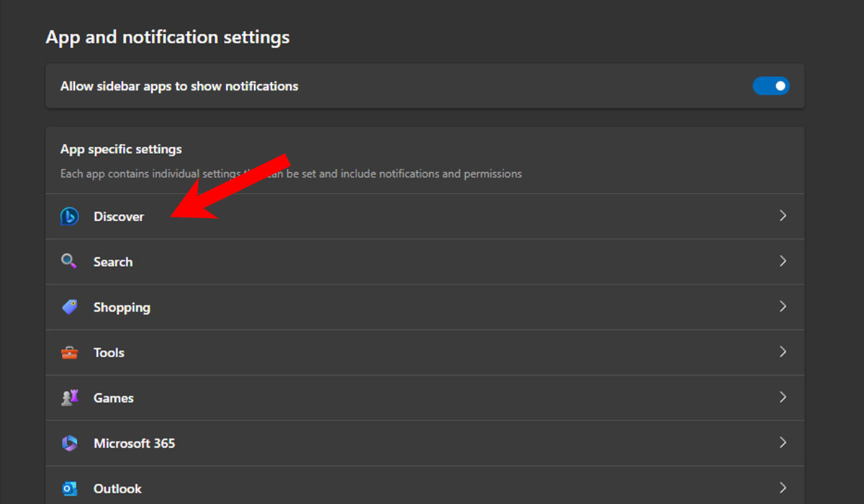Click the Outlook app icon
Screen dimensions: 864x504
(69, 488)
